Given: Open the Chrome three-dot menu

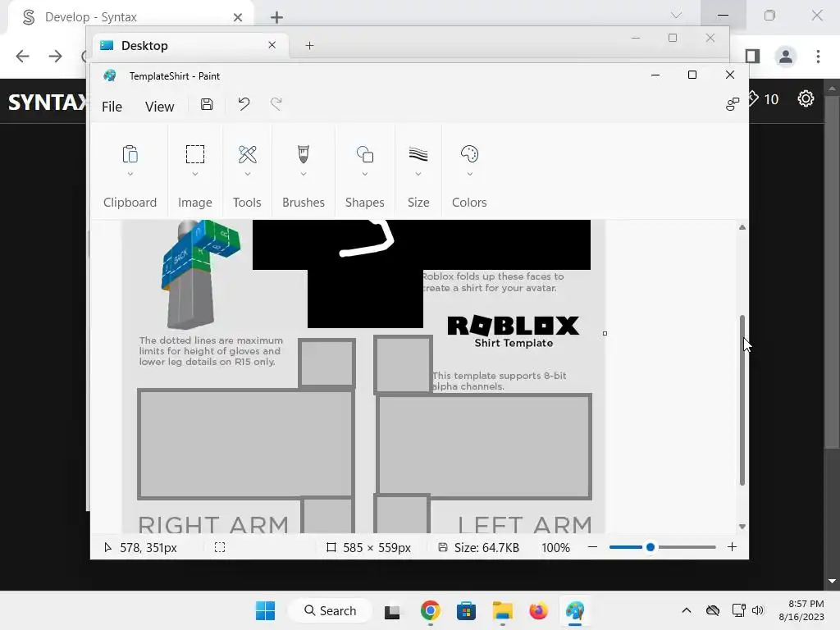Looking at the screenshot, I should point(818,57).
